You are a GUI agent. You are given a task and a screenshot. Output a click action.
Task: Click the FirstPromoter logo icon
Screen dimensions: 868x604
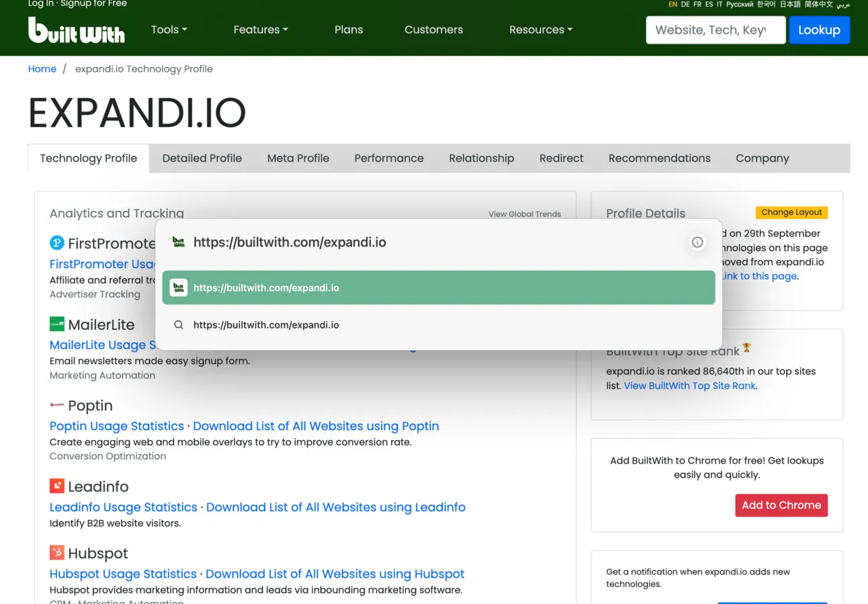[x=57, y=243]
